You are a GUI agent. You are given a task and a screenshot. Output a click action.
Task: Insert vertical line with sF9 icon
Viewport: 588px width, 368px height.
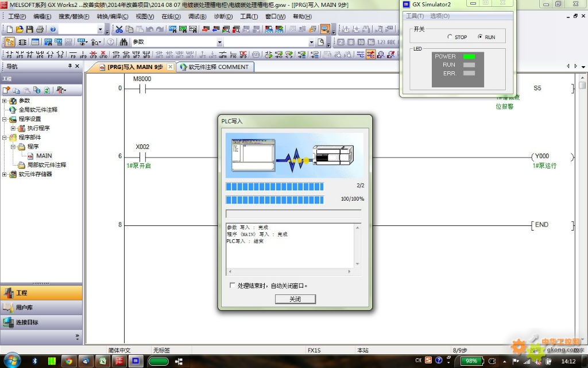click(x=83, y=55)
